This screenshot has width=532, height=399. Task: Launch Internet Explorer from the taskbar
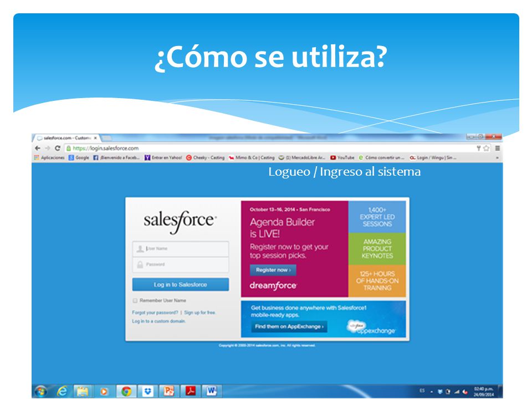tap(62, 392)
